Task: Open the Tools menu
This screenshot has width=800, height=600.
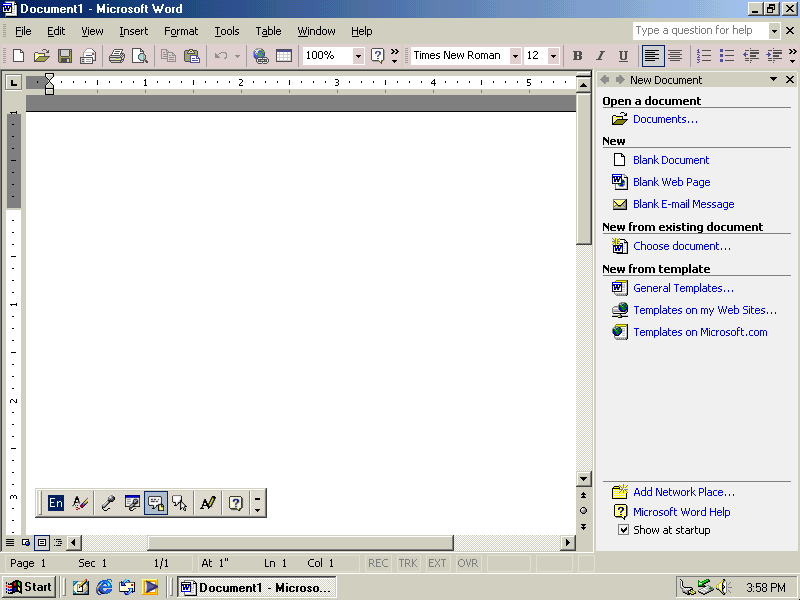Action: 227,31
